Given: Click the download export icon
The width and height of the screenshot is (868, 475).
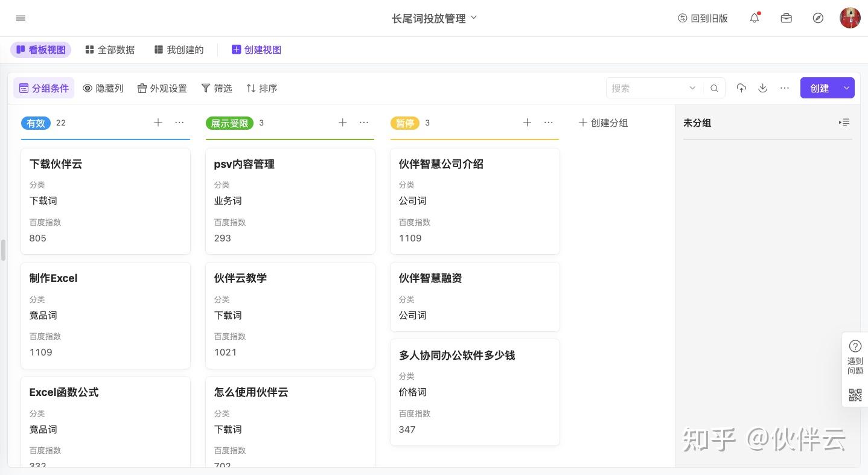Looking at the screenshot, I should point(763,88).
